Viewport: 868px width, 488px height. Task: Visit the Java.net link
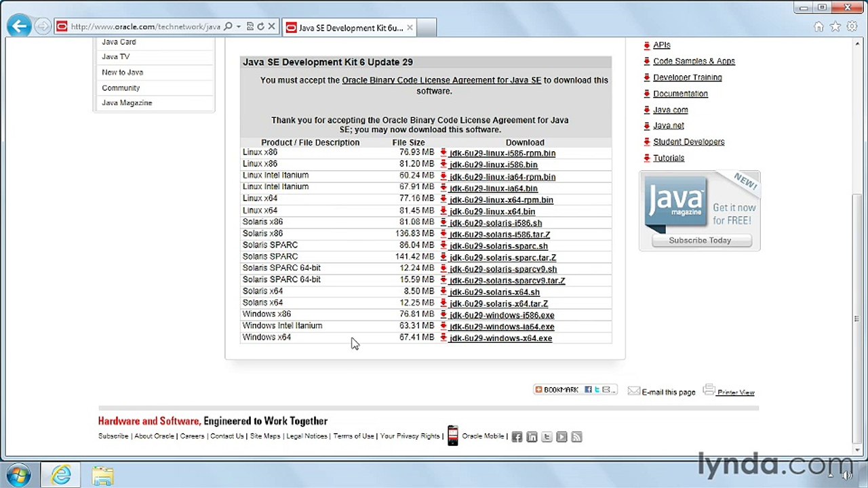[x=669, y=126]
